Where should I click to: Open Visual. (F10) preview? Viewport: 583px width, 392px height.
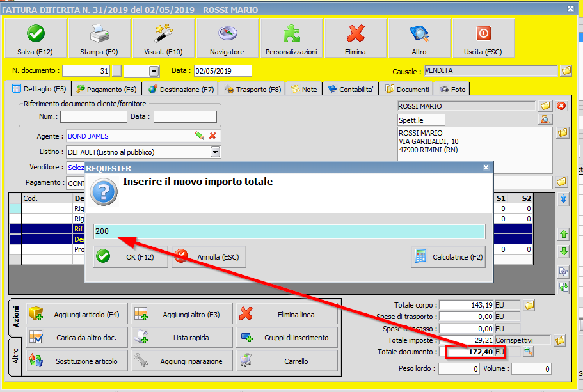point(164,38)
